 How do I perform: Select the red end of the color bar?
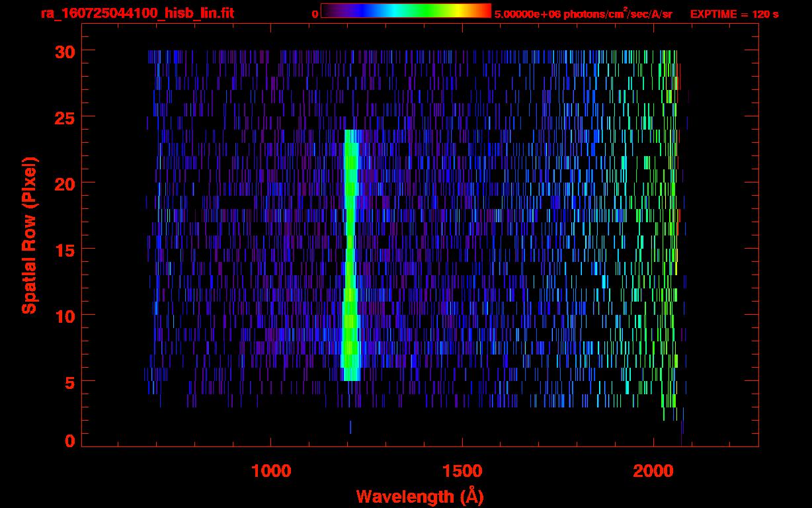pyautogui.click(x=486, y=11)
